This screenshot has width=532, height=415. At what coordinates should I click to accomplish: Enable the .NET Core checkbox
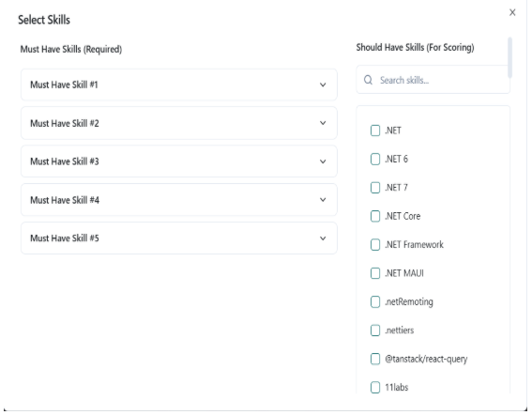(x=375, y=216)
